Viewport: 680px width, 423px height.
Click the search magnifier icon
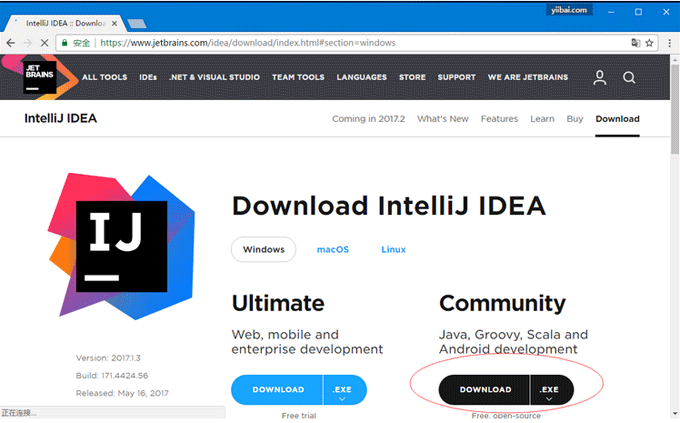(x=629, y=77)
